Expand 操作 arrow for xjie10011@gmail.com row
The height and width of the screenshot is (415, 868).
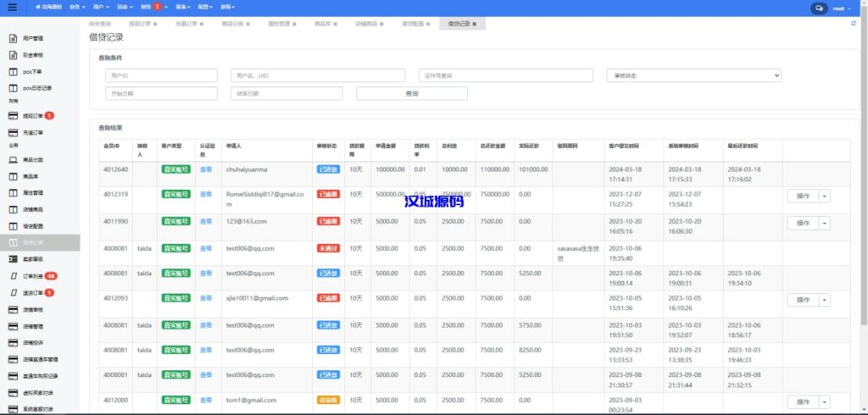[825, 299]
